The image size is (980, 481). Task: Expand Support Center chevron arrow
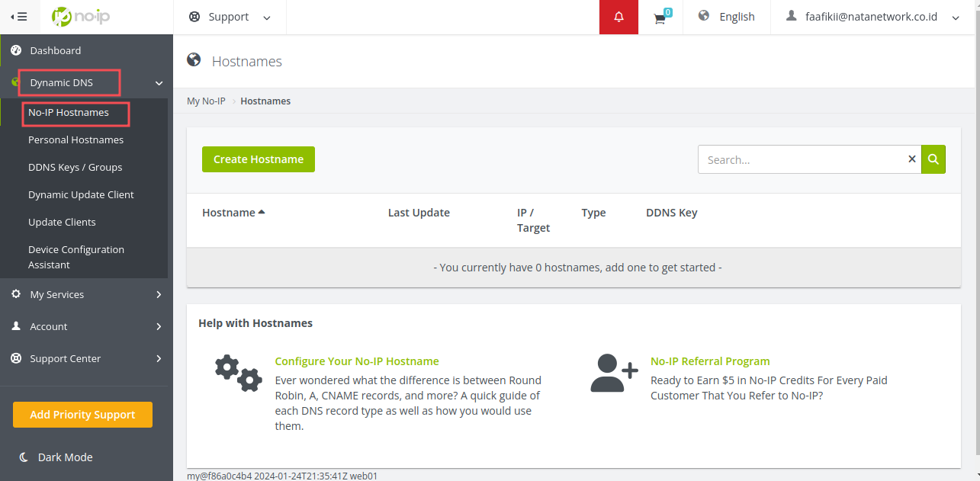159,358
